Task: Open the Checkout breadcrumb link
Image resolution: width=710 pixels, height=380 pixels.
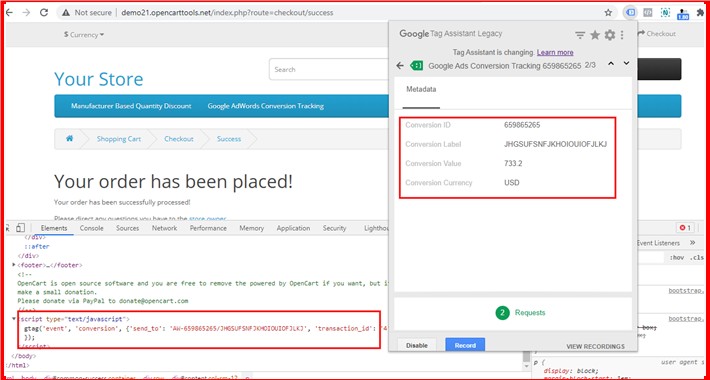Action: pos(178,139)
